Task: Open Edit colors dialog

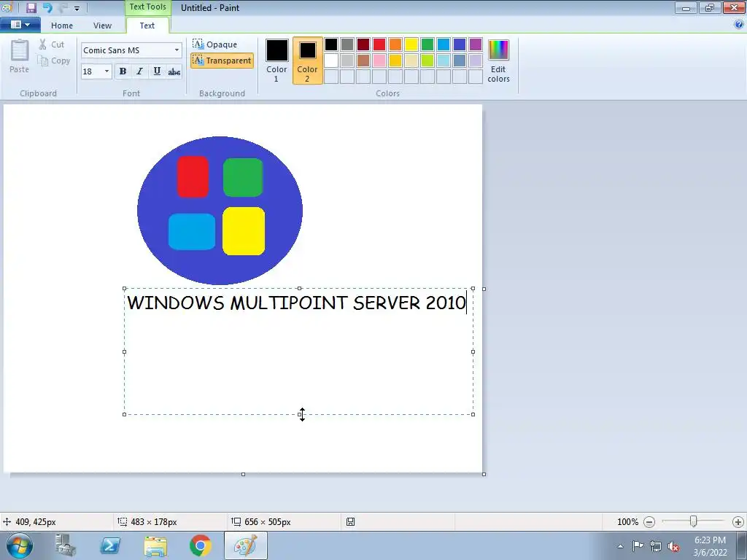Action: (498, 61)
